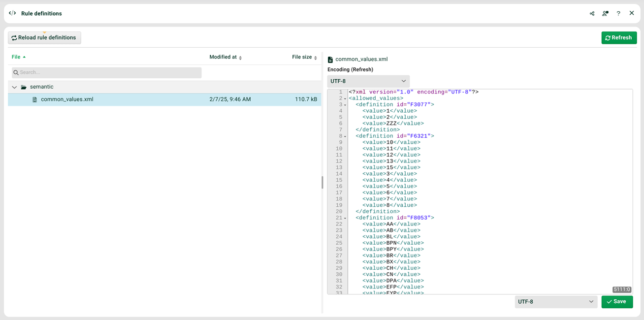Click the file icon of common_values.xml in the tree

(34, 99)
